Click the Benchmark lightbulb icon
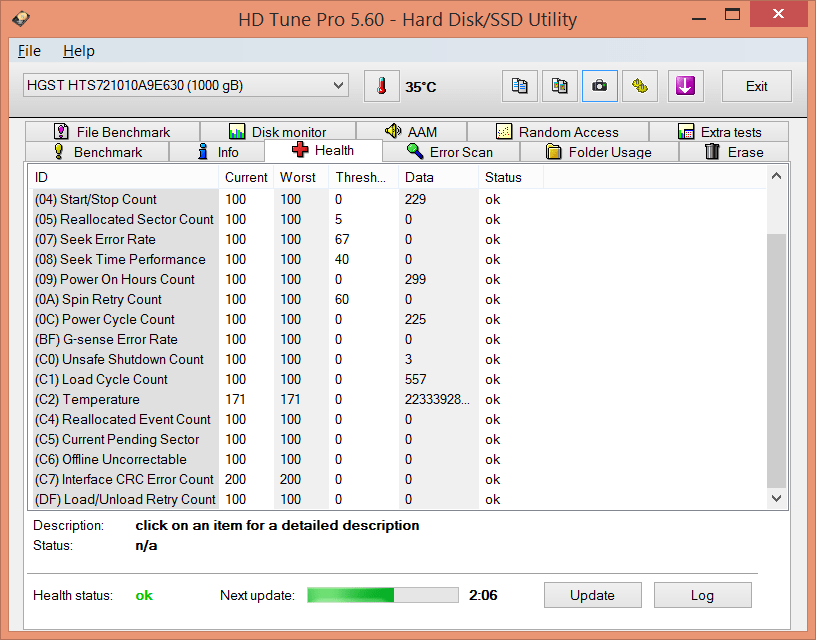Image resolution: width=816 pixels, height=640 pixels. 59,151
